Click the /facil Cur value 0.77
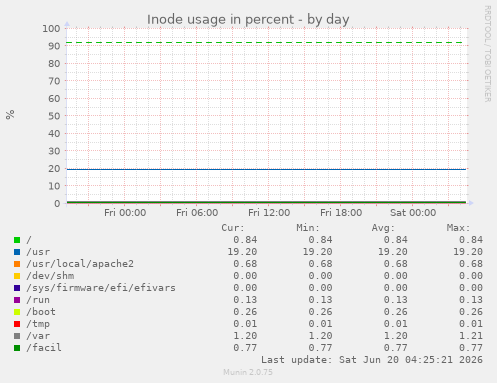Screen dimensions: 497x383 coord(245,348)
